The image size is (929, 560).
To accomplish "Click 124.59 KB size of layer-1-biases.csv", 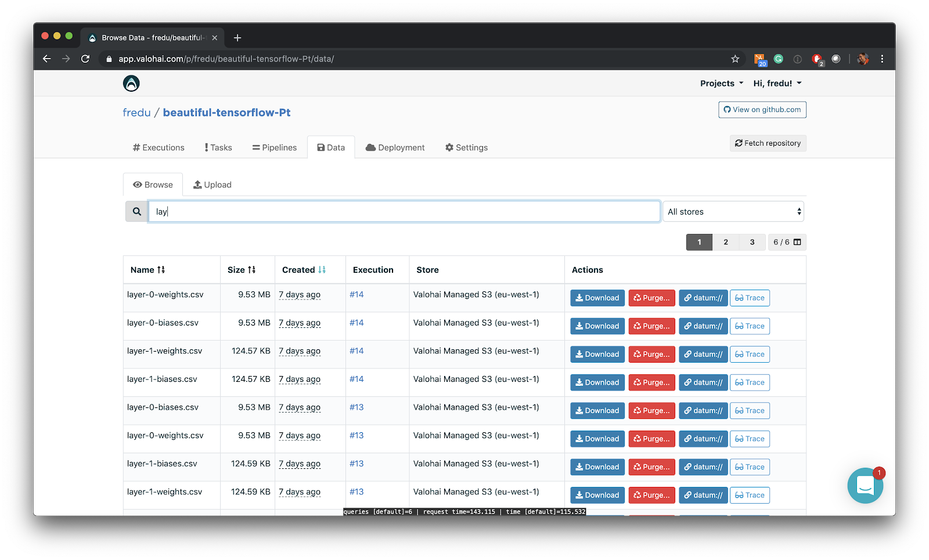I will pos(251,464).
